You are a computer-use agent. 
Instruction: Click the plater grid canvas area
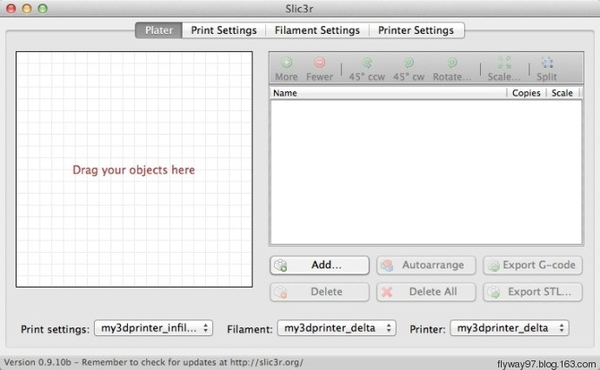click(x=134, y=169)
